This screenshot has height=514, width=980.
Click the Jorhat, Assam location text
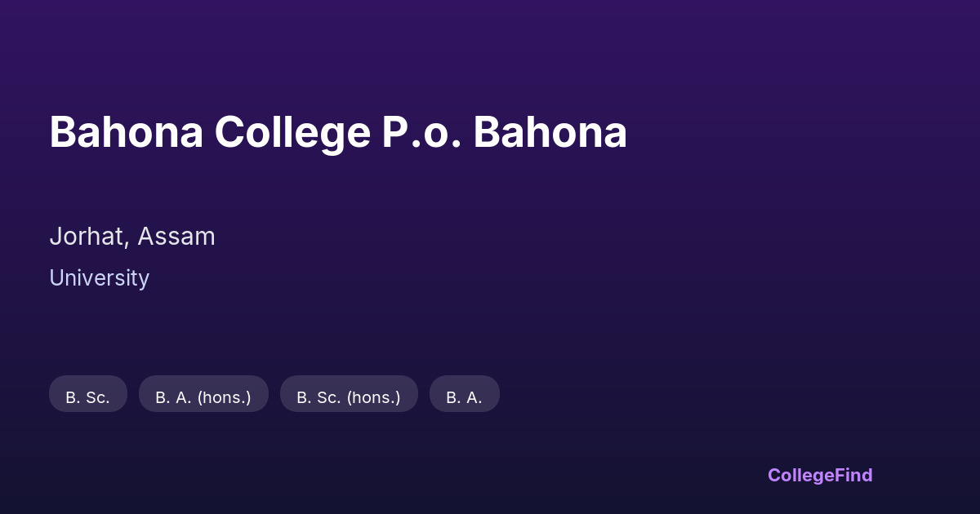coord(132,237)
